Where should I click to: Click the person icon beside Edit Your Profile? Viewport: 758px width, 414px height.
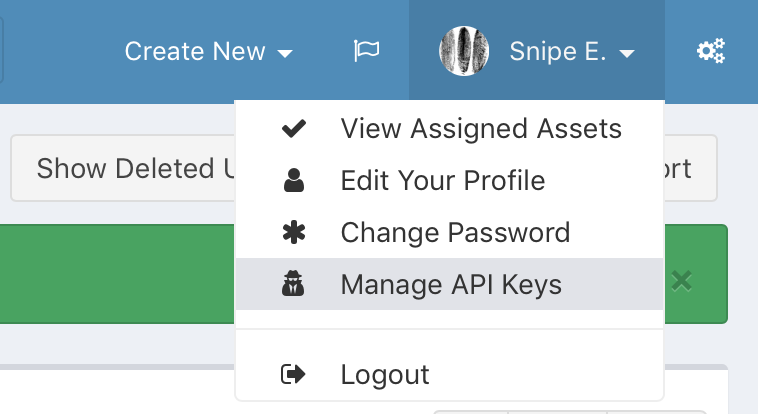[x=294, y=180]
